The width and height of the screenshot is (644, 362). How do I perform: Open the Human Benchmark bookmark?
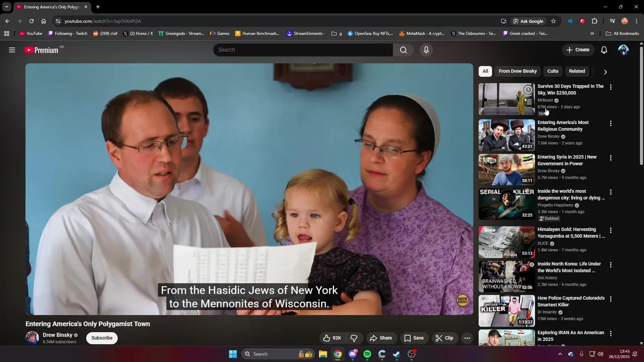pos(257,34)
